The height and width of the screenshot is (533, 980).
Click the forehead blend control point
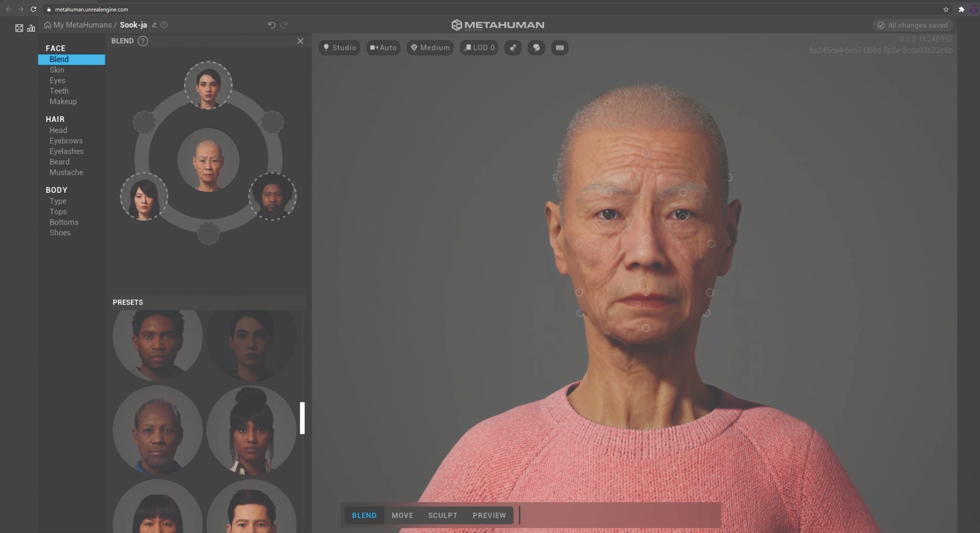point(646,153)
